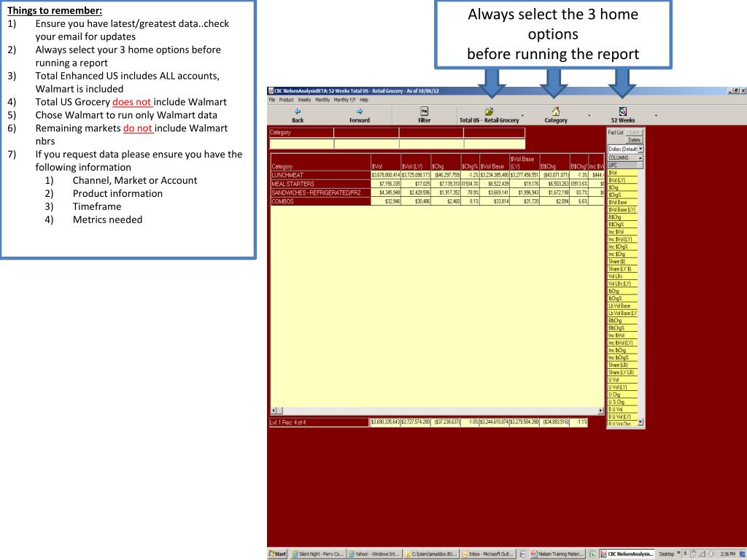Image resolution: width=747 pixels, height=560 pixels.
Task: Click the Delete button in Fact List
Action: click(x=634, y=140)
